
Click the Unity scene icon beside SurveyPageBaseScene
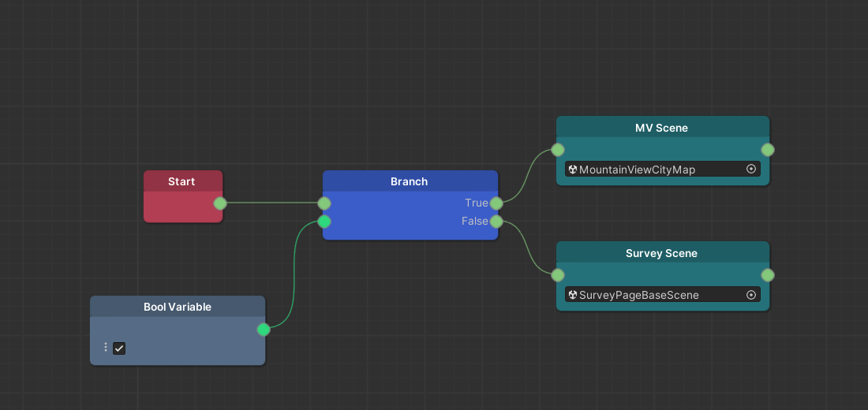[x=572, y=295]
